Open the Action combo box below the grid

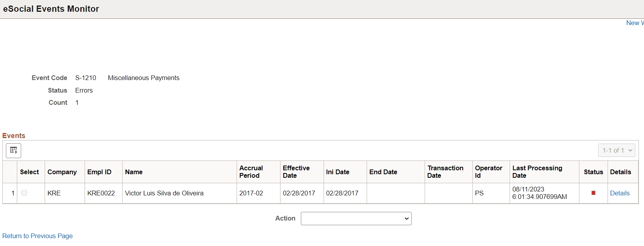click(356, 219)
